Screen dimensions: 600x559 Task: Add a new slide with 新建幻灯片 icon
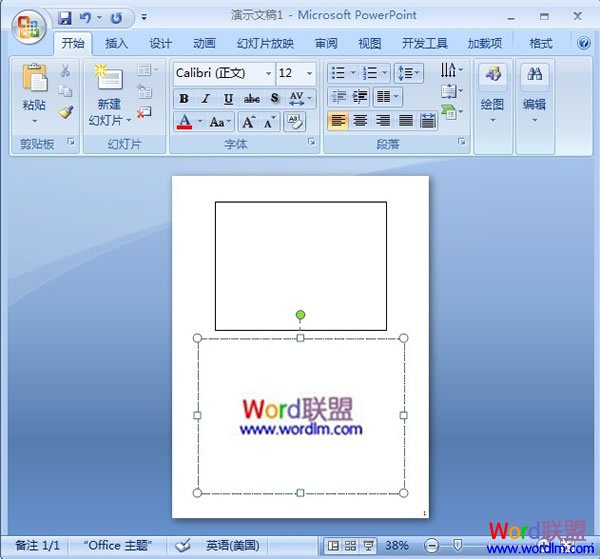tap(109, 78)
